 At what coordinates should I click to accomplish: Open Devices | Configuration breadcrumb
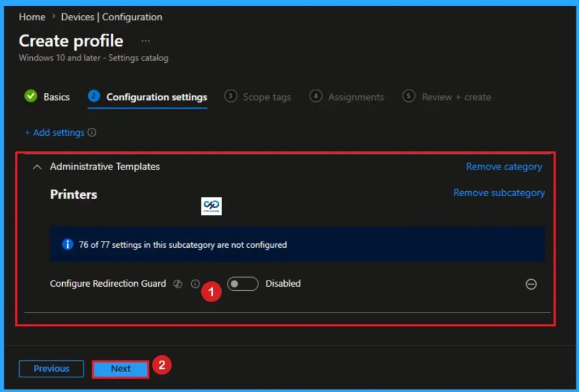111,17
